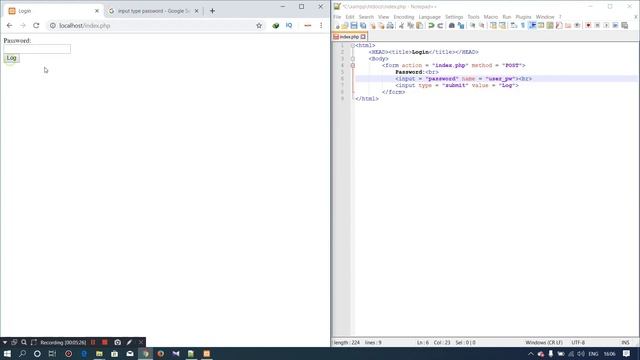Open the File menu in Notepad++
This screenshot has height=360, width=640.
(x=337, y=17)
